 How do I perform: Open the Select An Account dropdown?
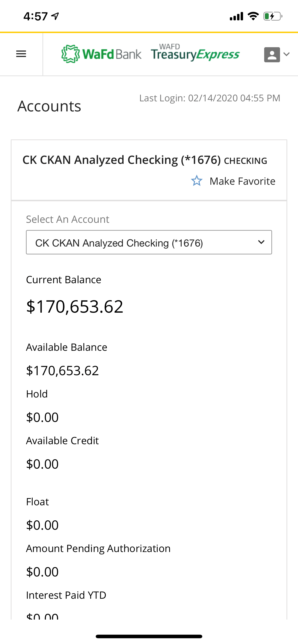[x=149, y=242]
